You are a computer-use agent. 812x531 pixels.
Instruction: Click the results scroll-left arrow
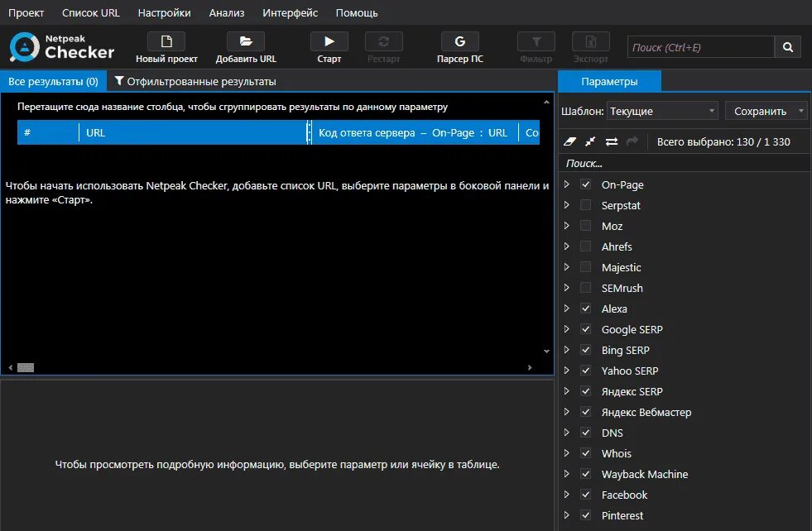tap(11, 367)
